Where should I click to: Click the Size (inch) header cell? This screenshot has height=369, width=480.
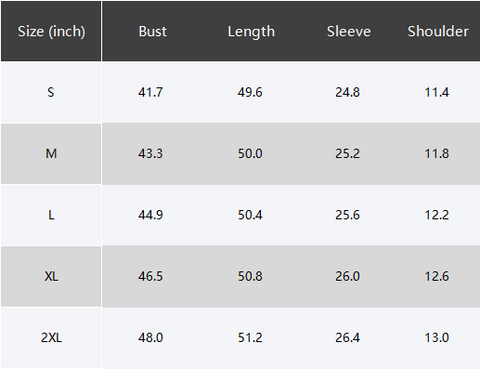(51, 32)
